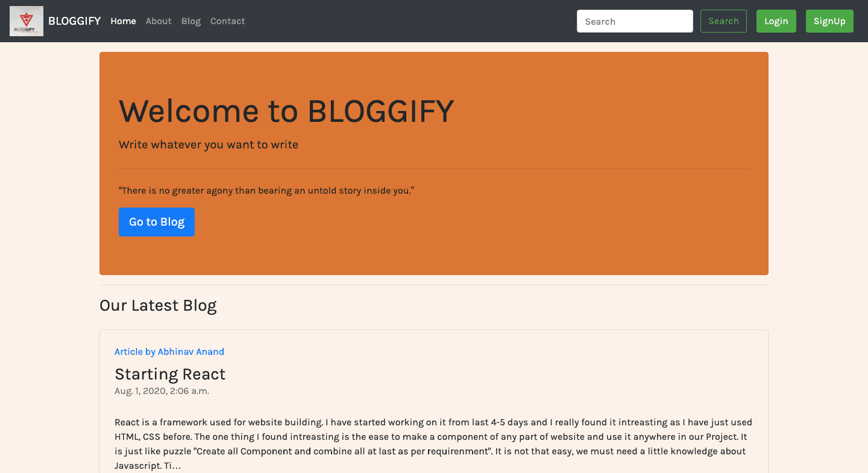Open the About page from the navbar
Screen dimensions: 868x473
(x=158, y=21)
